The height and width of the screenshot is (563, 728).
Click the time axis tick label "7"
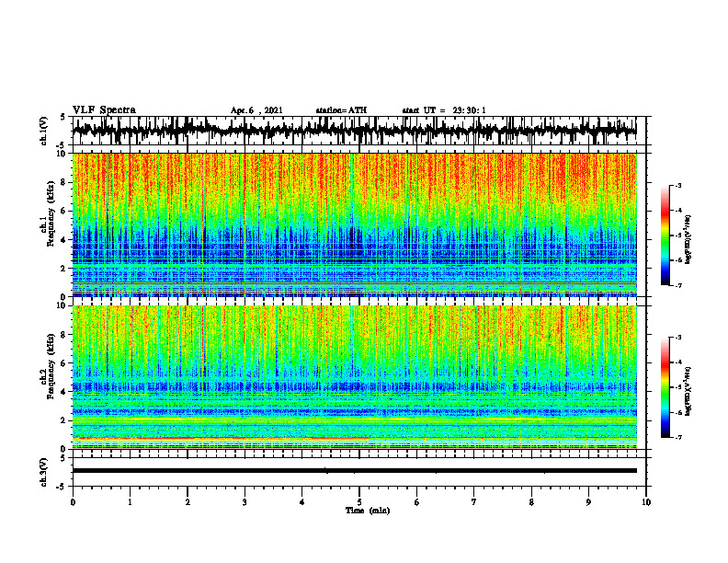474,502
